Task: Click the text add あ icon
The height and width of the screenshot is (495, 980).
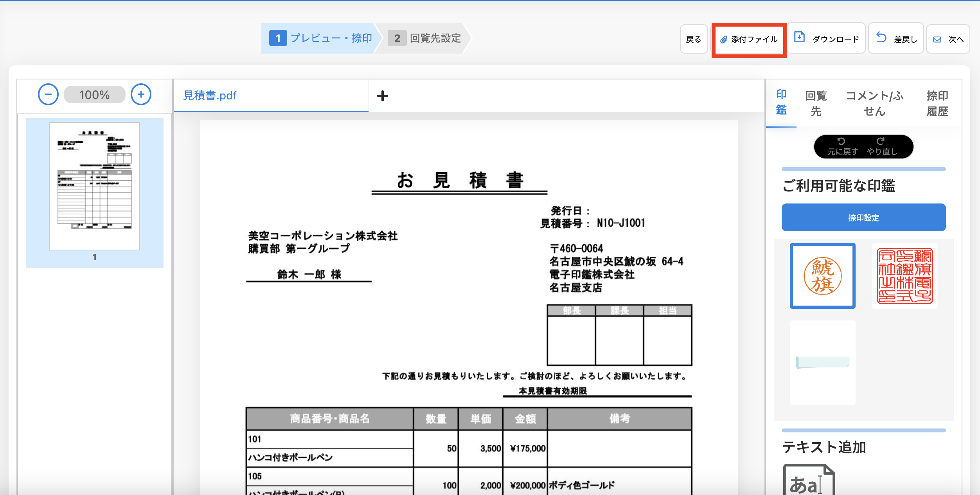Action: [809, 480]
